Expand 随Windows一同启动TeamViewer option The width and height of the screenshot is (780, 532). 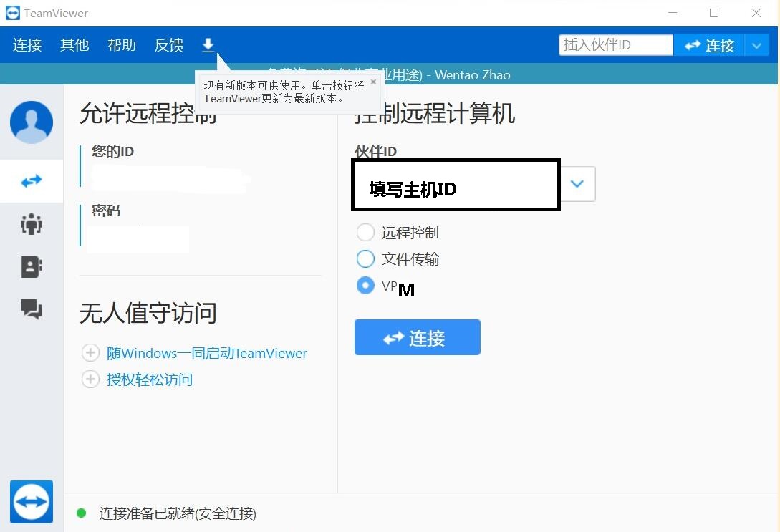[x=90, y=353]
